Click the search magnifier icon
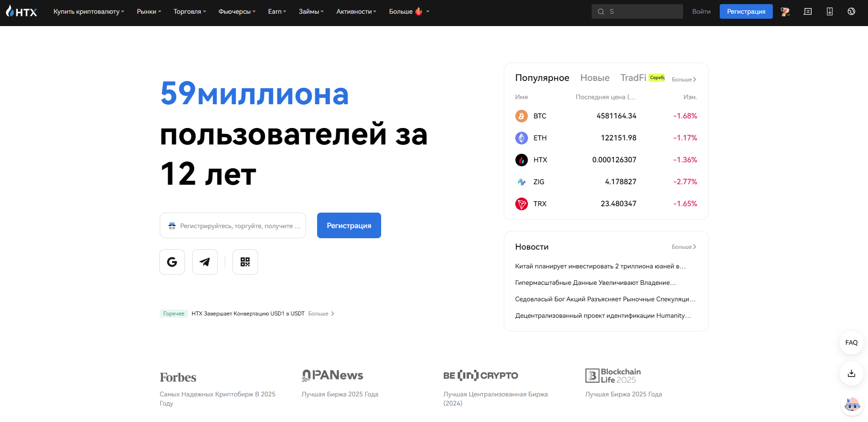This screenshot has height=422, width=868. [601, 11]
